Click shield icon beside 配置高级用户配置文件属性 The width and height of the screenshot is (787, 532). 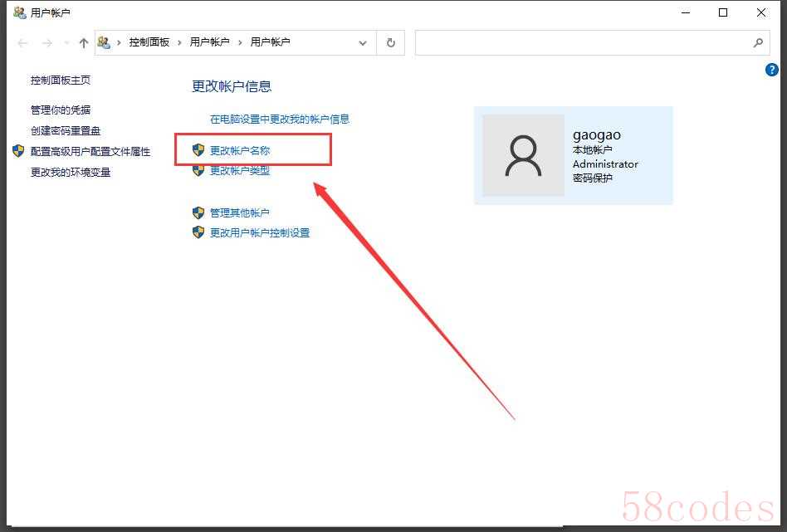18,151
